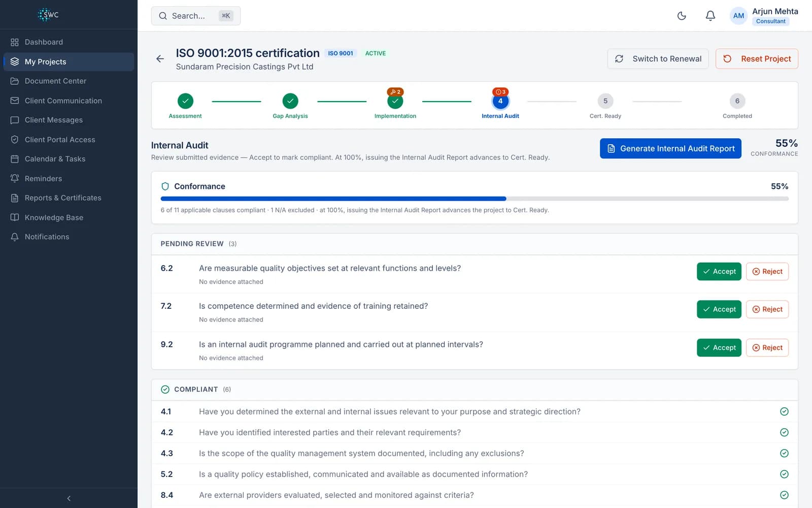Open Dashboard from the sidebar
The height and width of the screenshot is (508, 812).
[x=69, y=42]
